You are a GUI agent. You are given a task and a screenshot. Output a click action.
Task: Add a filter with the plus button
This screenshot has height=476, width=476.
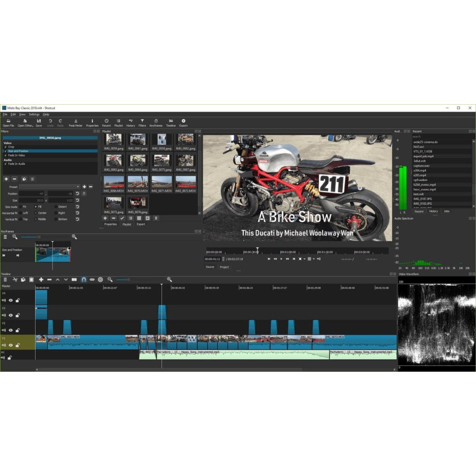click(x=6, y=179)
